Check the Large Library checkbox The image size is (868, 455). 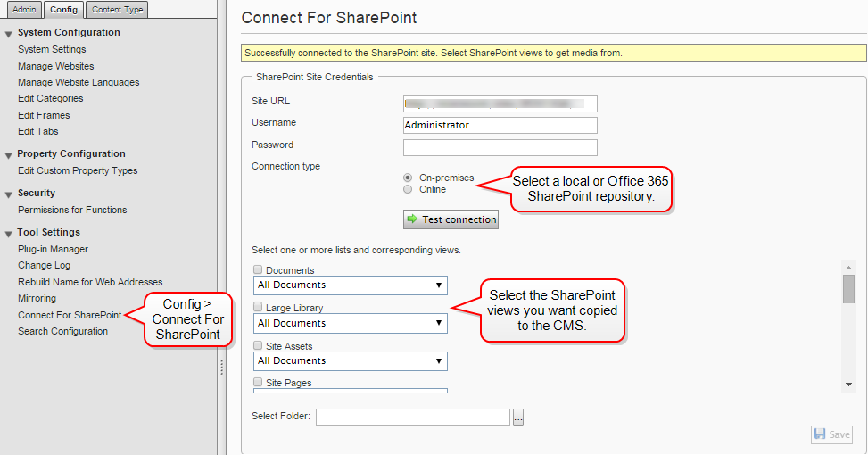coord(258,307)
